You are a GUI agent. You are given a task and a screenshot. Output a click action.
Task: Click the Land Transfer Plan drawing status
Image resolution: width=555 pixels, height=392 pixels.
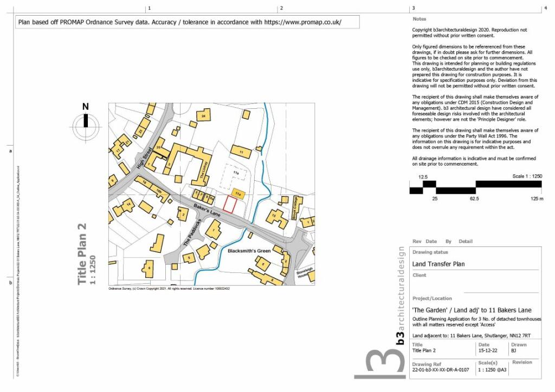(440, 264)
